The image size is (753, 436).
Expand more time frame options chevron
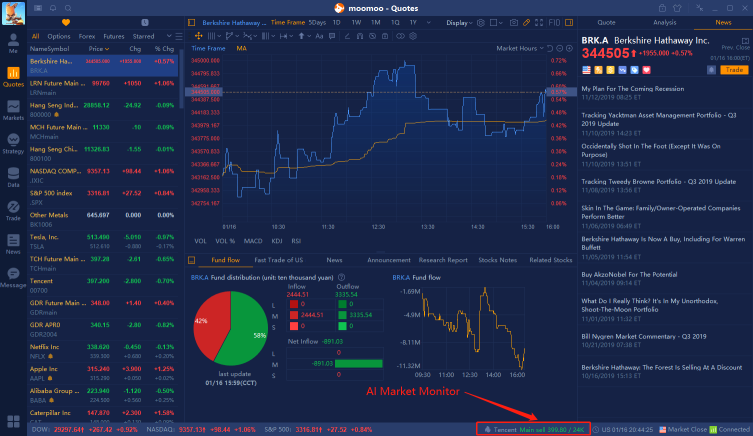[x=428, y=23]
